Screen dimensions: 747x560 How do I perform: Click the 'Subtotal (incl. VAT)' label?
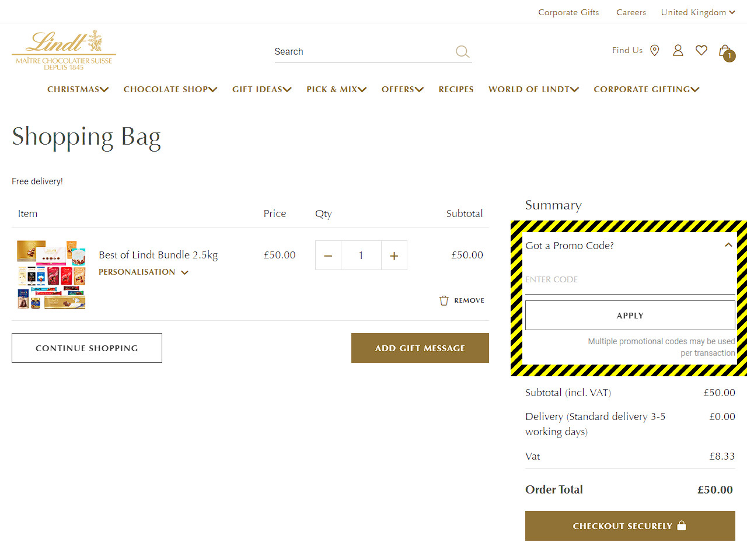tap(568, 393)
